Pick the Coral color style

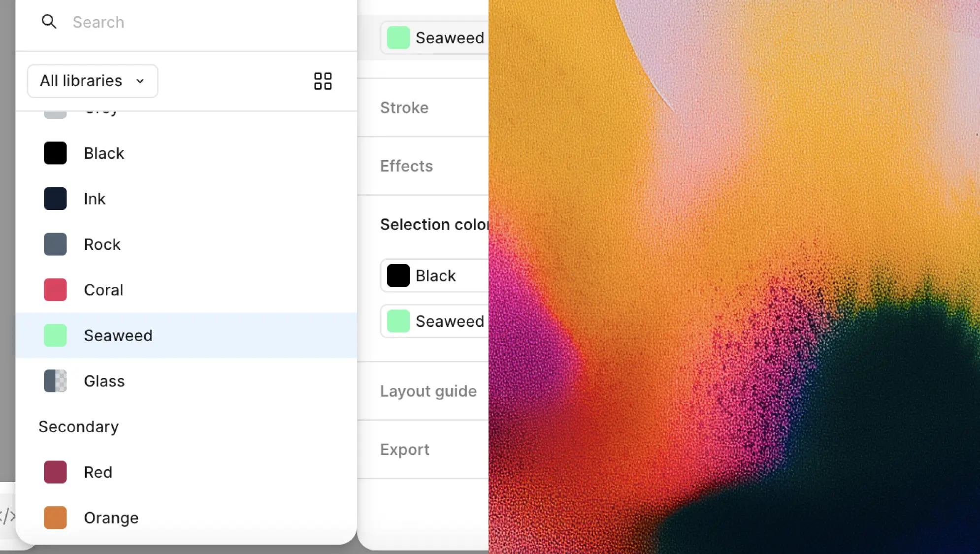click(186, 290)
